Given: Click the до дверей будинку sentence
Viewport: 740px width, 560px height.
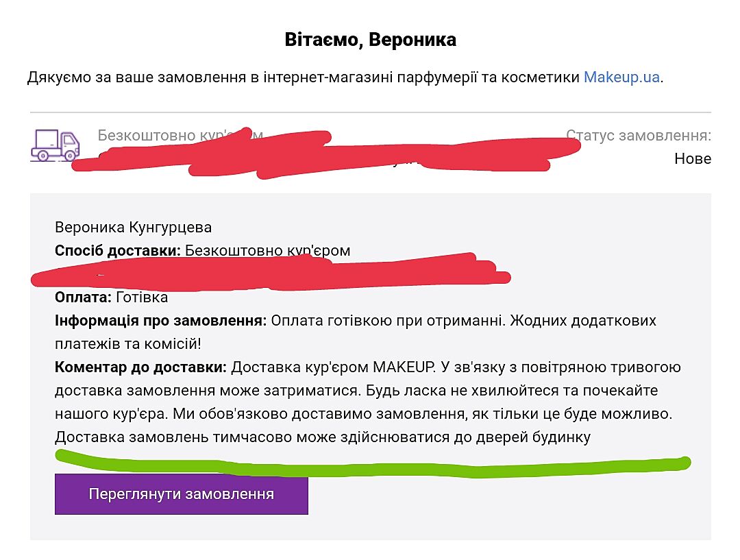Looking at the screenshot, I should pyautogui.click(x=322, y=437).
